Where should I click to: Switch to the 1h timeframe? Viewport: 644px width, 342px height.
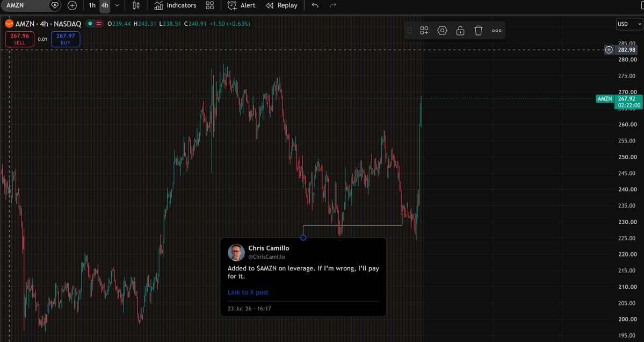[x=92, y=5]
